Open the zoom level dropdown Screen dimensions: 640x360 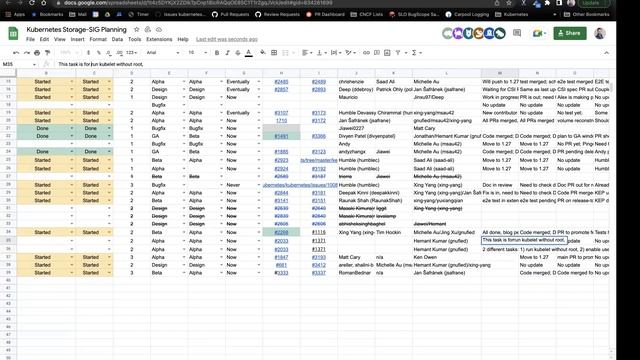[x=68, y=53]
